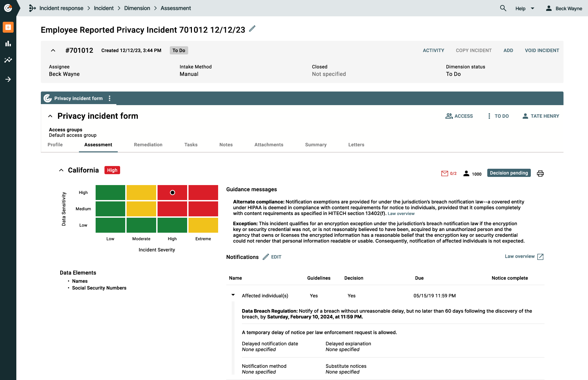Image resolution: width=588 pixels, height=380 pixels.
Task: Collapse the California section
Action: tap(61, 170)
